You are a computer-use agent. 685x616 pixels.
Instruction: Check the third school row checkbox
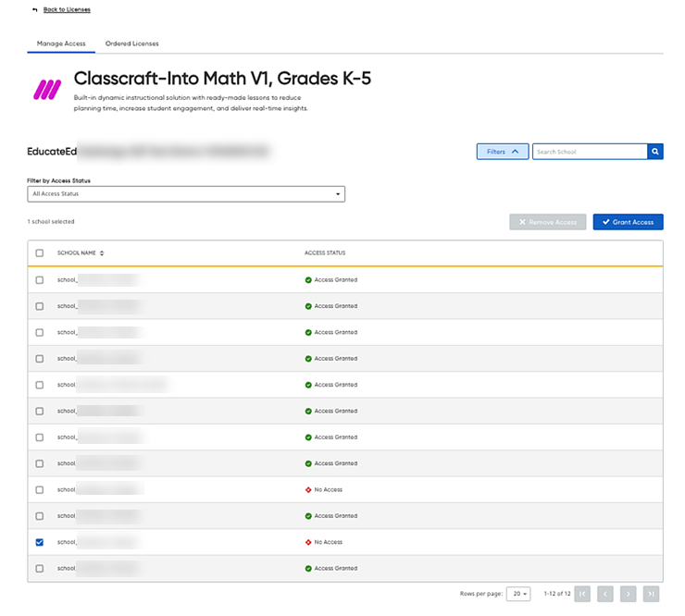[x=40, y=333]
